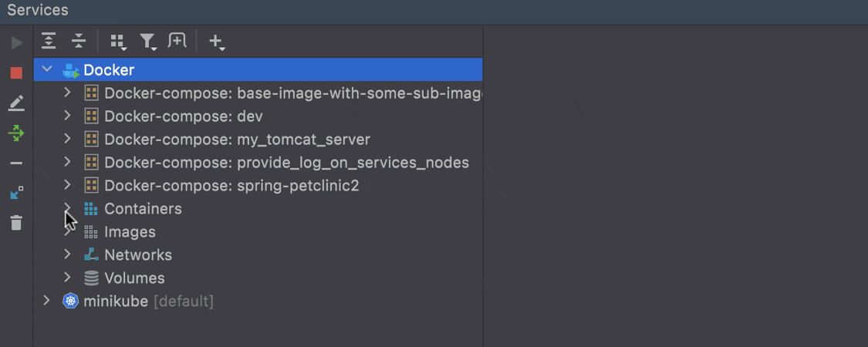Image resolution: width=868 pixels, height=347 pixels.
Task: Expand the minikube node chevron
Action: (x=47, y=301)
